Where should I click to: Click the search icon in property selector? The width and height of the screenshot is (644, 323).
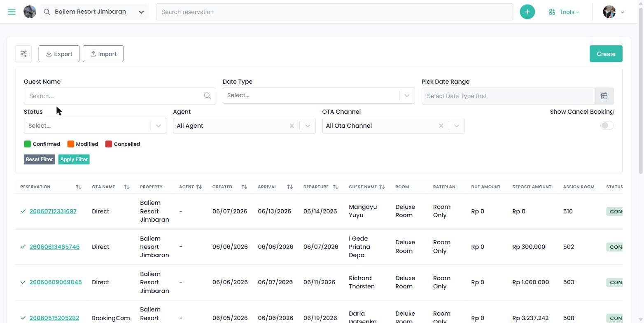pyautogui.click(x=47, y=12)
